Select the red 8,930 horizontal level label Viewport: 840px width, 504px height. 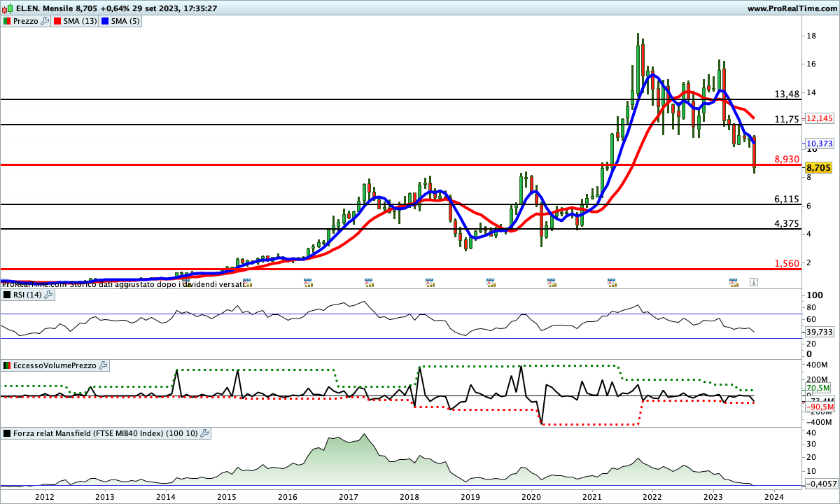pos(787,160)
